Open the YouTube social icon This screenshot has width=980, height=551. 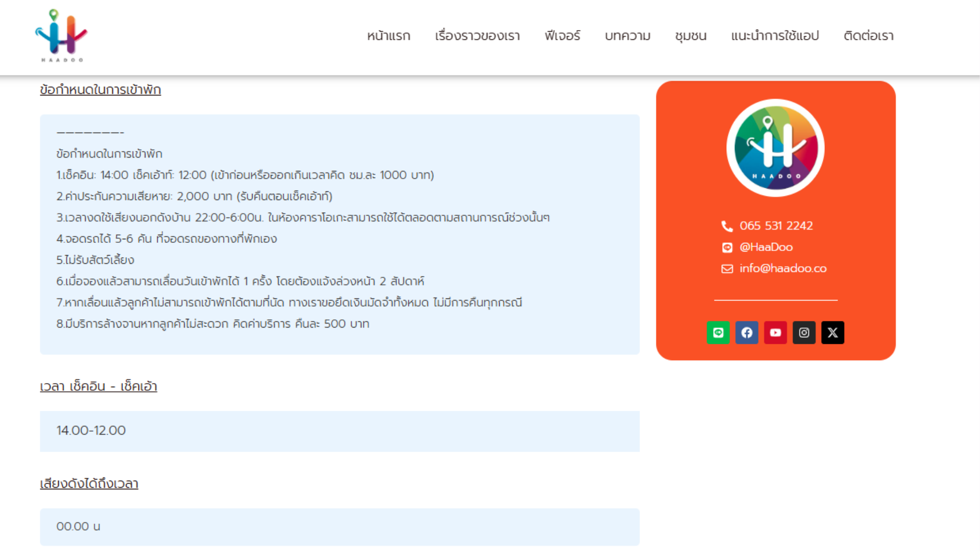click(x=775, y=333)
